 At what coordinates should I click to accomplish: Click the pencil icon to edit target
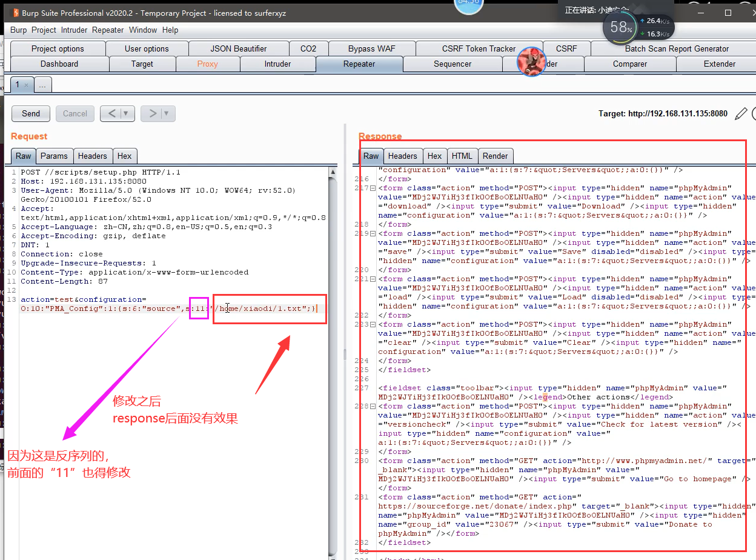(741, 113)
